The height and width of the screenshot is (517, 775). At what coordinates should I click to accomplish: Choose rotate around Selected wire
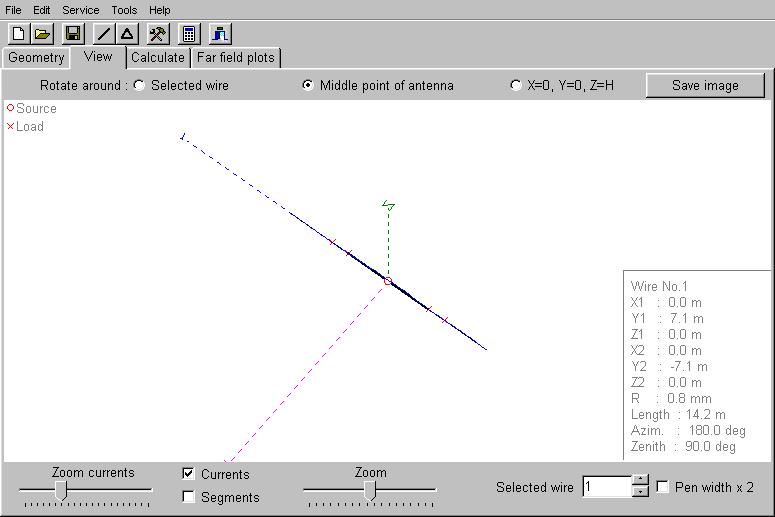coord(139,85)
